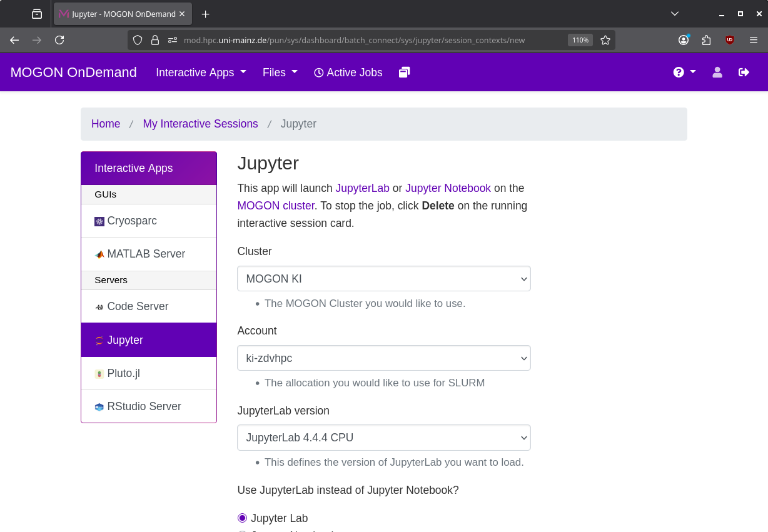This screenshot has width=768, height=532.
Task: Select Cryosparc in the sidebar
Action: (x=149, y=221)
